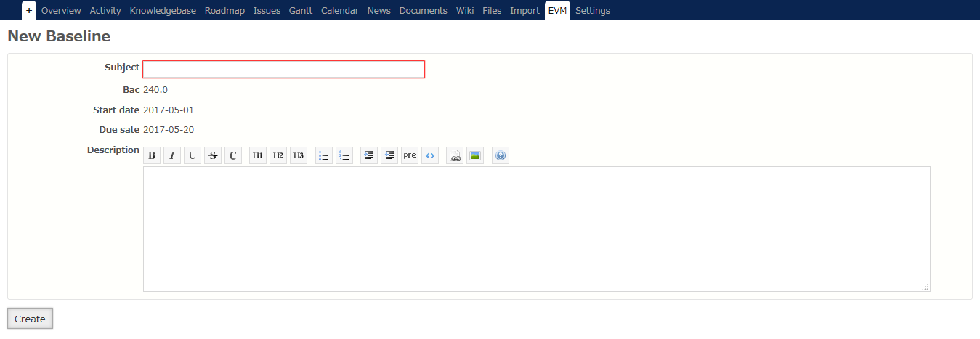Select the start date 2017-05-01
The image size is (980, 339).
tap(169, 110)
